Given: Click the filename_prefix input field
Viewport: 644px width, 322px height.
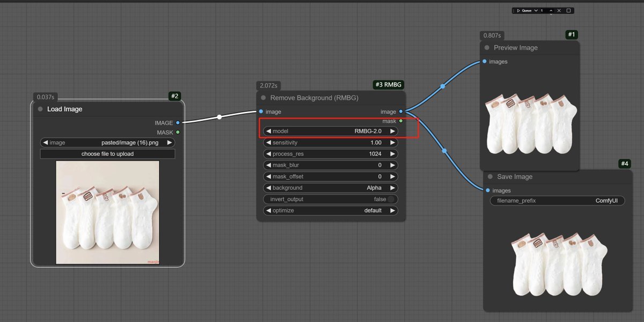Looking at the screenshot, I should click(x=557, y=201).
